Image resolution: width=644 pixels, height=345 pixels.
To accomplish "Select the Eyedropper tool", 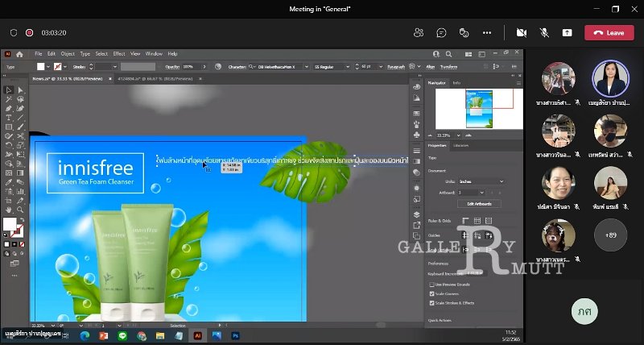I will (x=9, y=182).
